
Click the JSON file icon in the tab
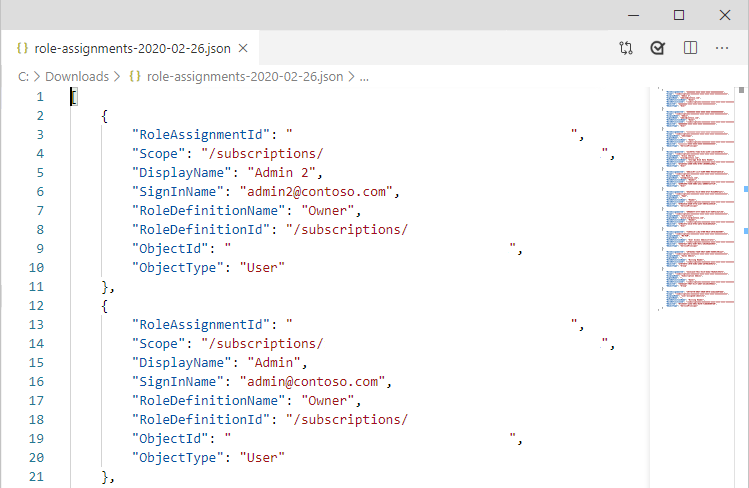click(21, 47)
